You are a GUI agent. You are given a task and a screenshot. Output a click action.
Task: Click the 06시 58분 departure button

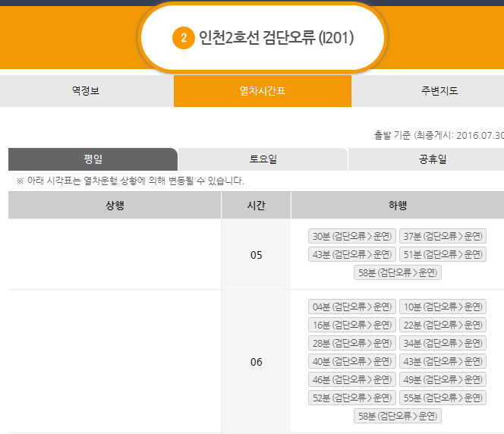coord(398,416)
